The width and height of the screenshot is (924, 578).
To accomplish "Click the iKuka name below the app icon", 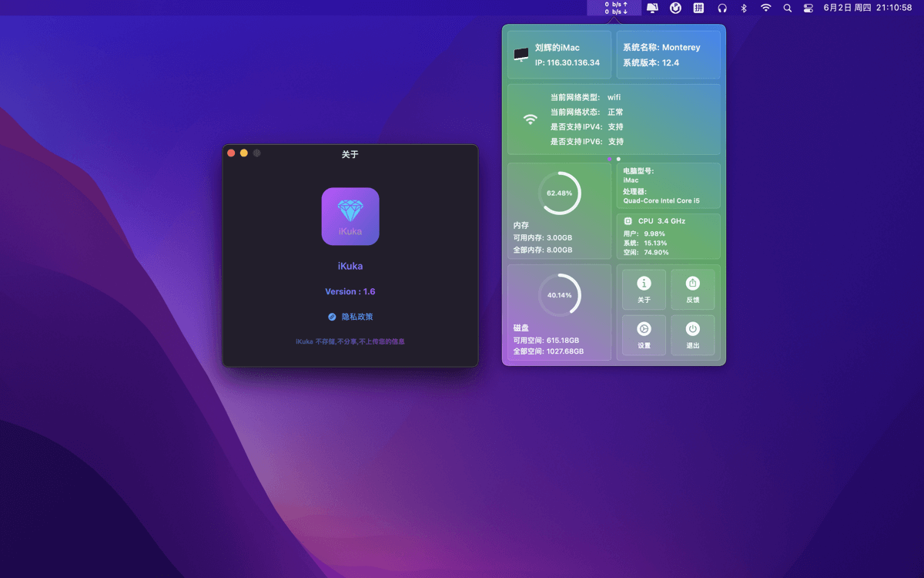I will 350,266.
